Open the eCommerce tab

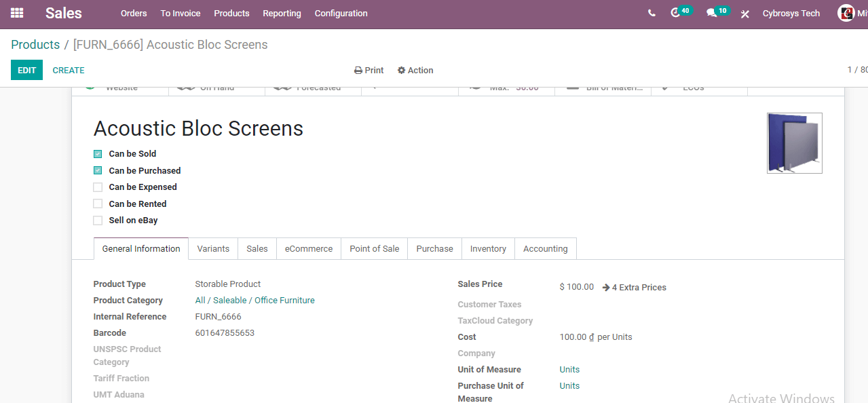pyautogui.click(x=309, y=249)
